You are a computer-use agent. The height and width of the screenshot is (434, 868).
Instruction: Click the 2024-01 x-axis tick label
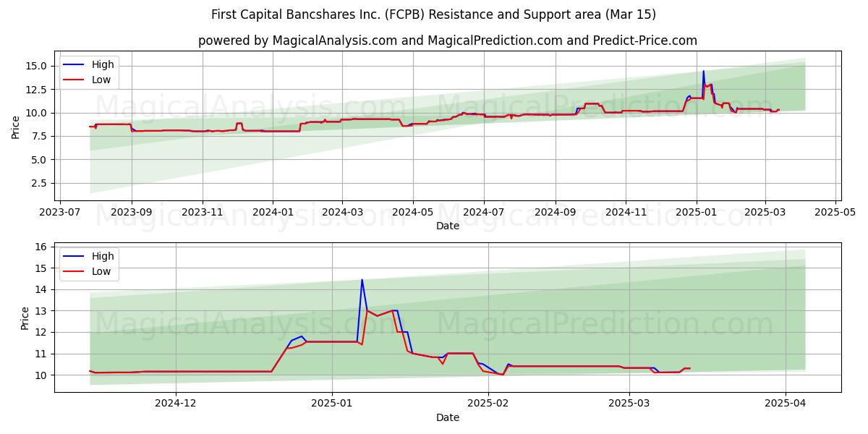click(x=272, y=213)
